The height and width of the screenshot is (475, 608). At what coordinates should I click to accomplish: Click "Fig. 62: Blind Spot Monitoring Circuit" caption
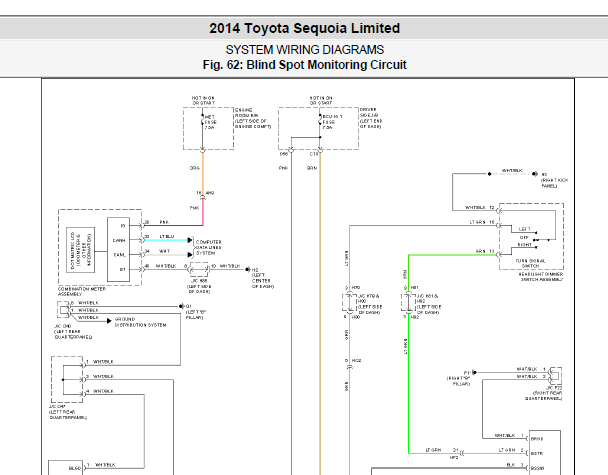coord(304,64)
